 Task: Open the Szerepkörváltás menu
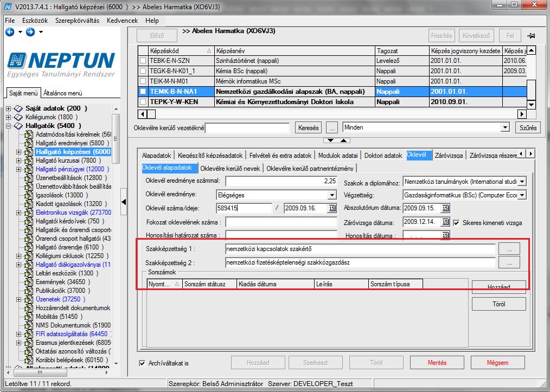click(77, 21)
